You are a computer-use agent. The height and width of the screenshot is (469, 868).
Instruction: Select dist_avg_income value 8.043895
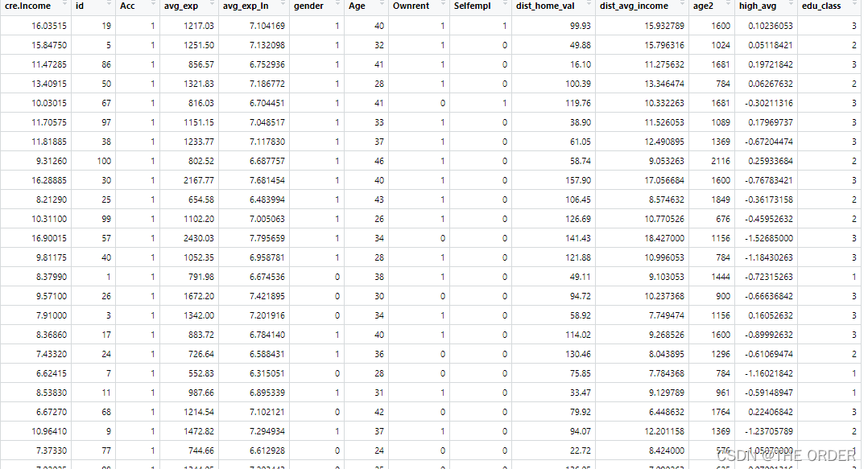[667, 355]
